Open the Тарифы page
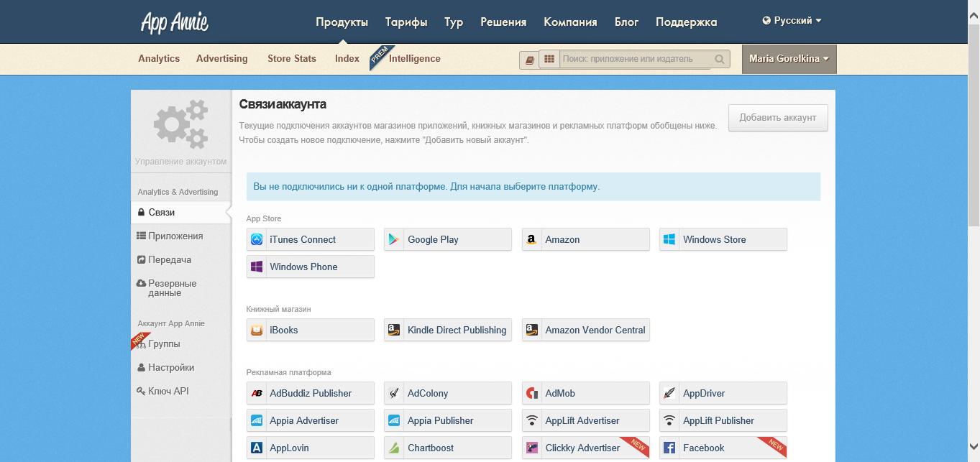 [x=406, y=22]
